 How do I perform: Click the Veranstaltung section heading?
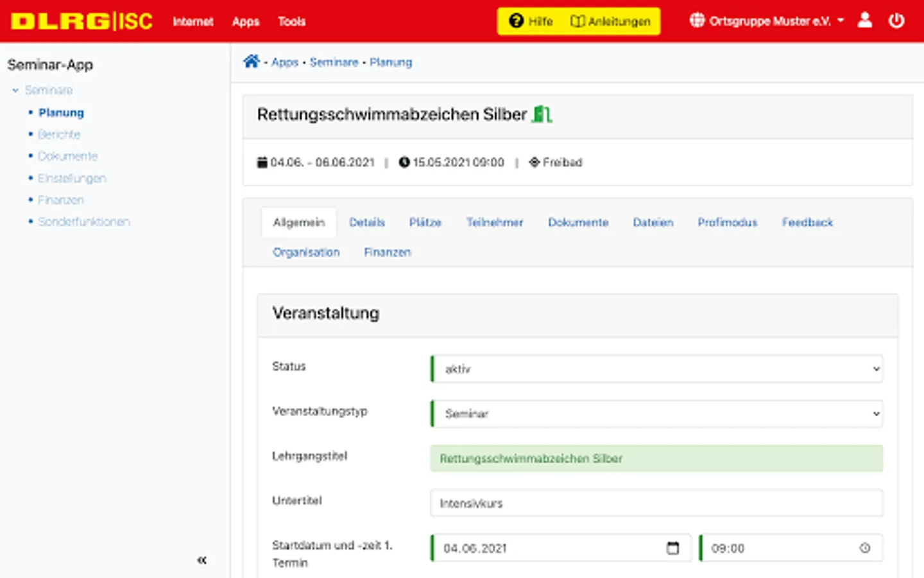(326, 313)
